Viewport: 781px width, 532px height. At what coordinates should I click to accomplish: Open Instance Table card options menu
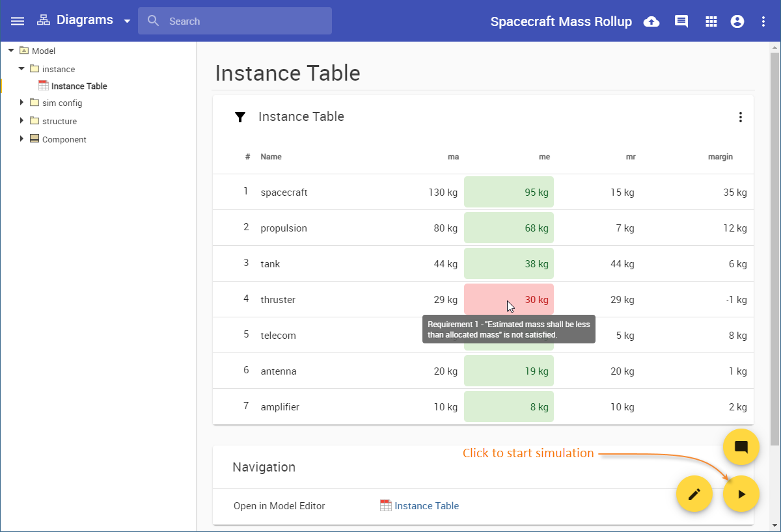coord(740,117)
